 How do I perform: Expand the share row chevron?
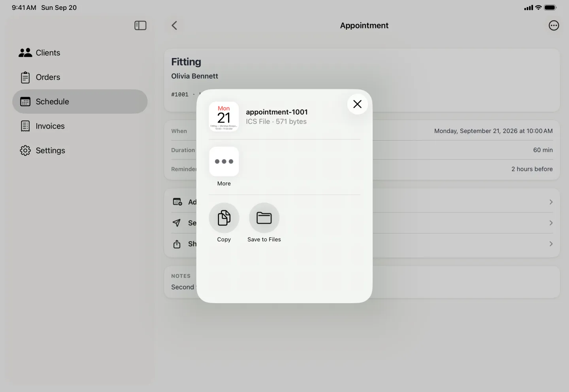tap(551, 244)
